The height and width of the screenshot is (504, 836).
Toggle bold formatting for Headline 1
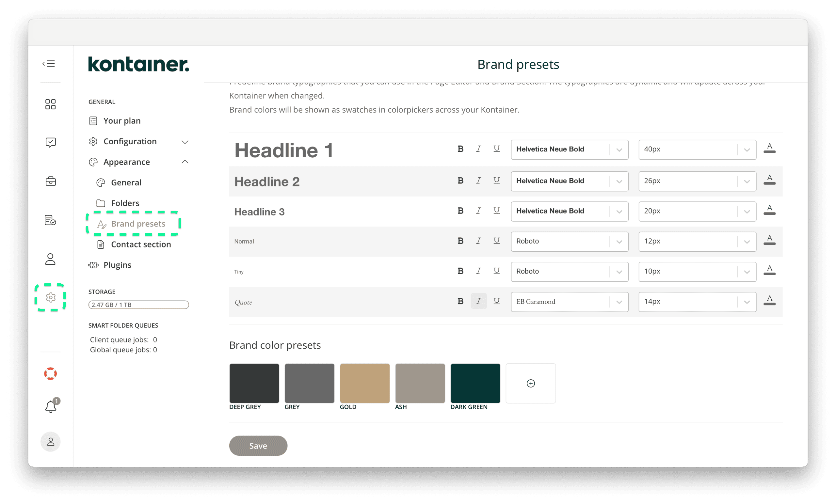[460, 149]
